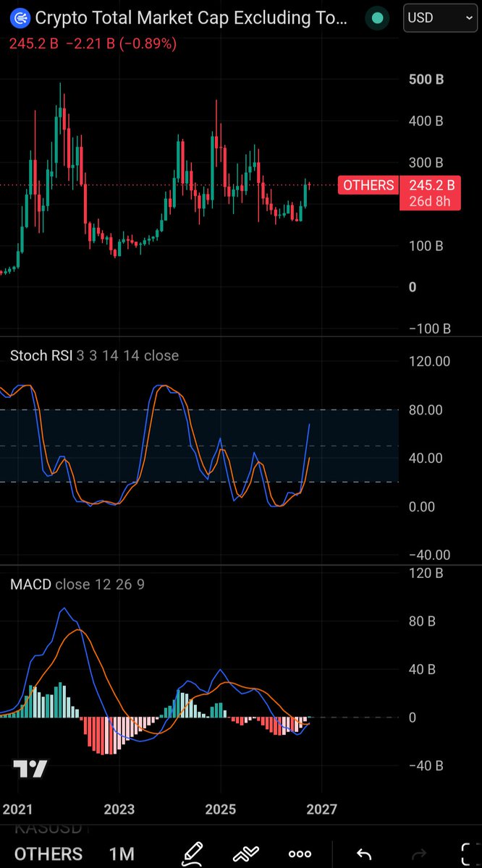This screenshot has width=482, height=868.
Task: Tap the −40 B MACD axis label
Action: [x=426, y=766]
